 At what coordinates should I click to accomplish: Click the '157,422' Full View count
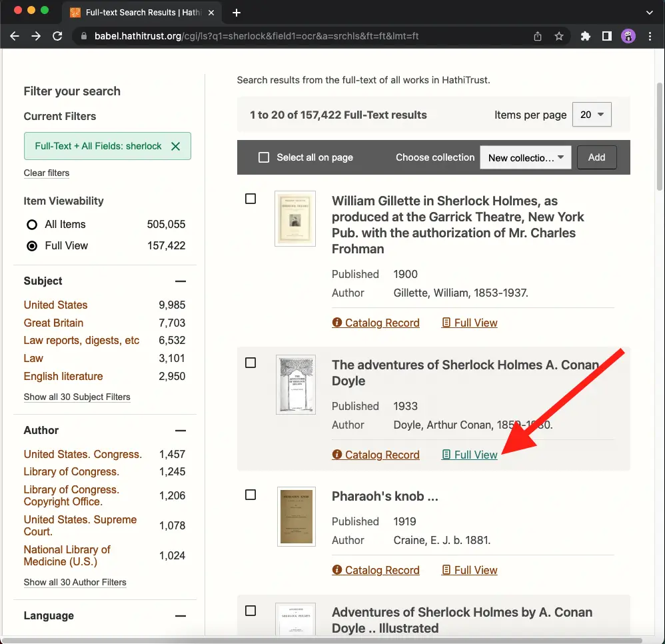pyautogui.click(x=167, y=245)
